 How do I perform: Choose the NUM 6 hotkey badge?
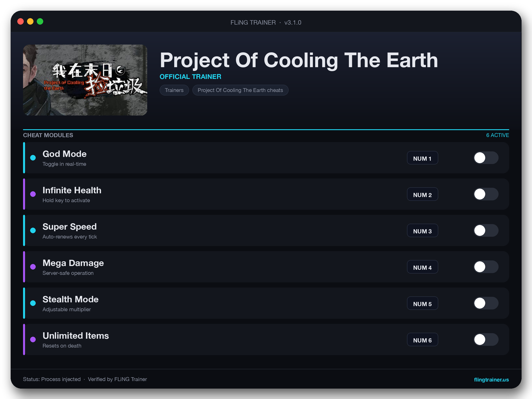(x=422, y=339)
